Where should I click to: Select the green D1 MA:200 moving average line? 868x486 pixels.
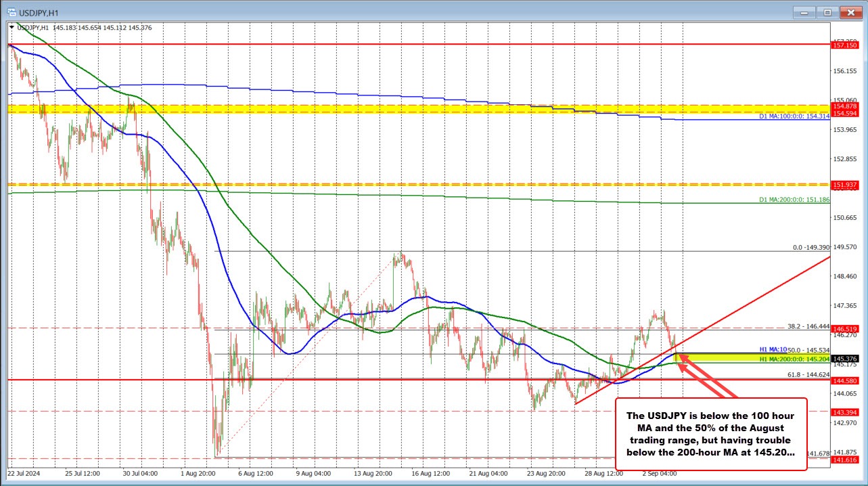(474, 198)
